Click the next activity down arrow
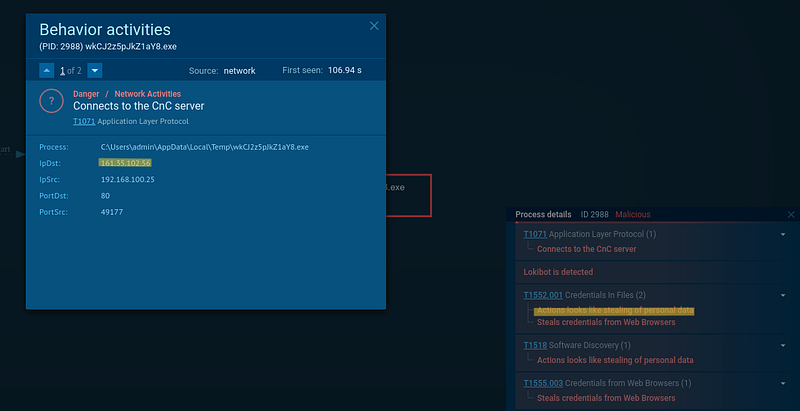This screenshot has width=800, height=411. point(94,71)
